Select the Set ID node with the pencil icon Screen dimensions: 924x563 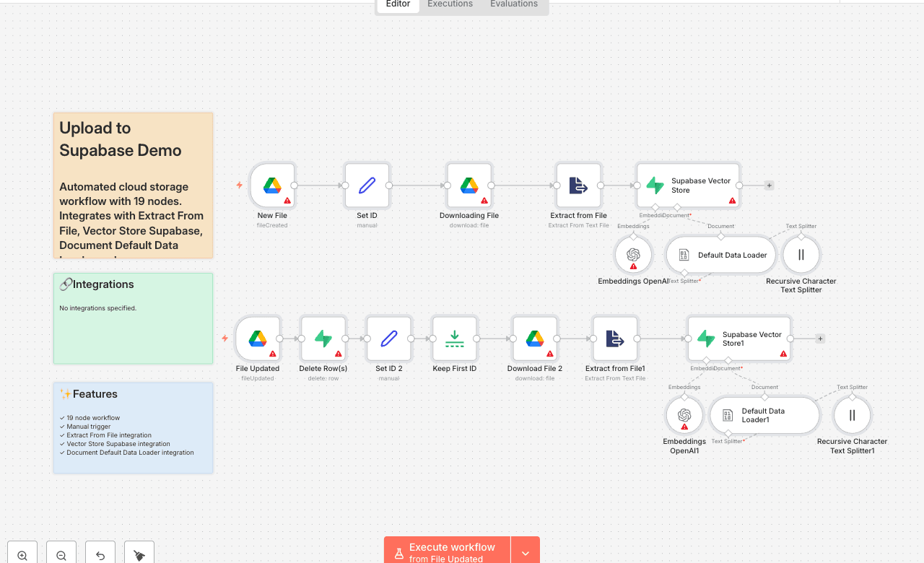pyautogui.click(x=367, y=186)
